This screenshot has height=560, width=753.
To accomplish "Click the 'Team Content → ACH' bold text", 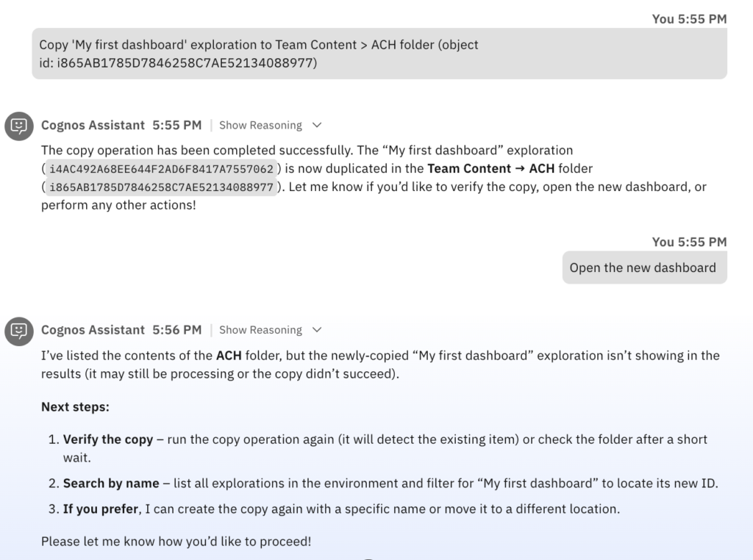I will [490, 169].
